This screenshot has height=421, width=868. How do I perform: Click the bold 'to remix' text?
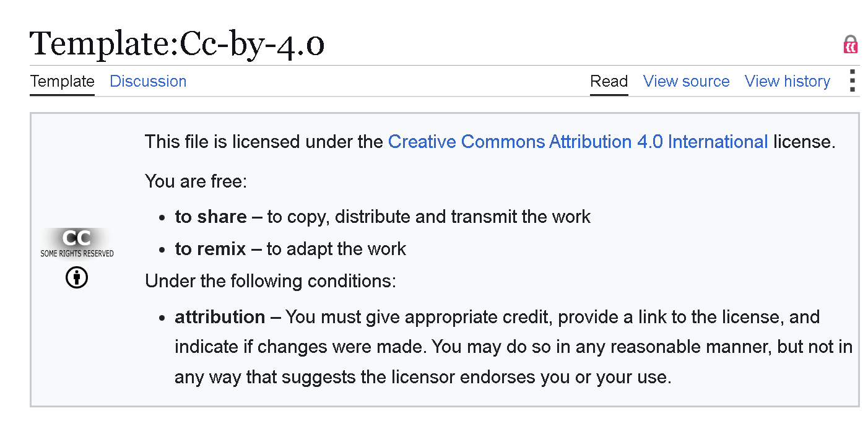(210, 249)
